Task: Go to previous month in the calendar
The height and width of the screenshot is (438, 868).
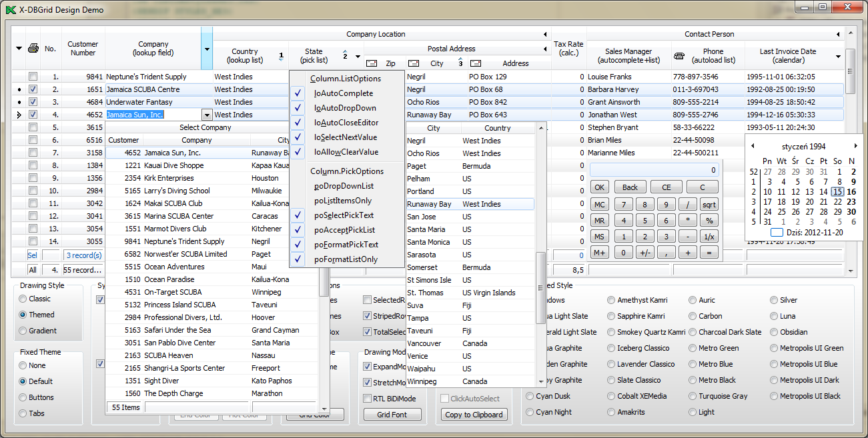Action: click(x=753, y=146)
